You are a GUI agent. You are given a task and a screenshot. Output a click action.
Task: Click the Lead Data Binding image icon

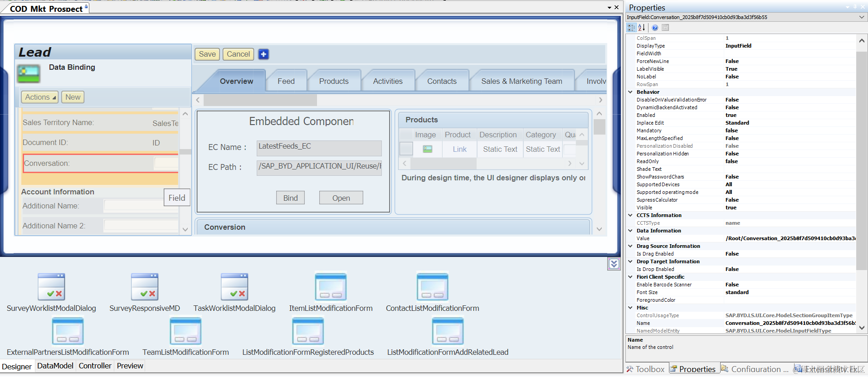pos(29,73)
